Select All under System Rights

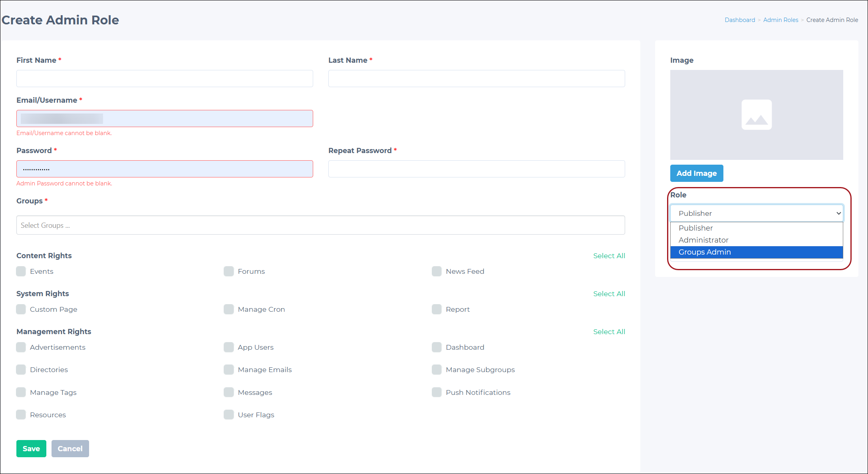[x=609, y=294]
